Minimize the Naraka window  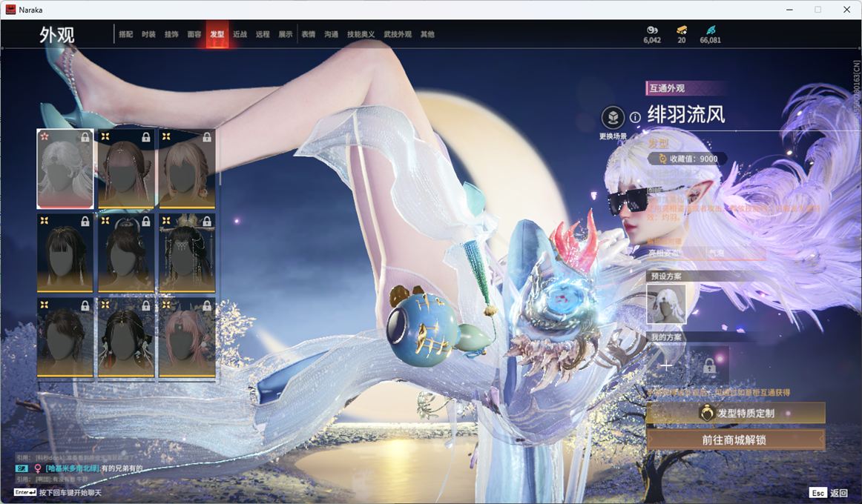(x=789, y=10)
